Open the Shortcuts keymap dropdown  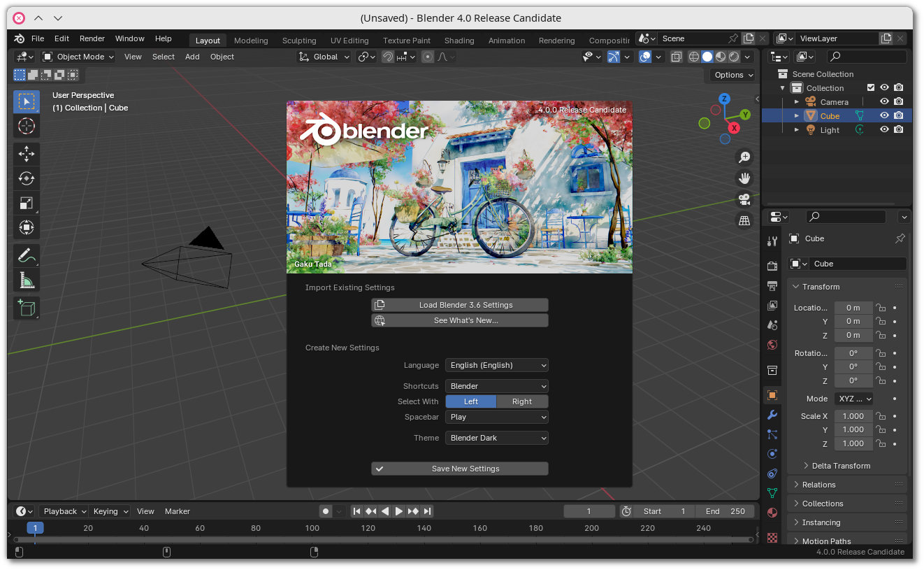(497, 386)
